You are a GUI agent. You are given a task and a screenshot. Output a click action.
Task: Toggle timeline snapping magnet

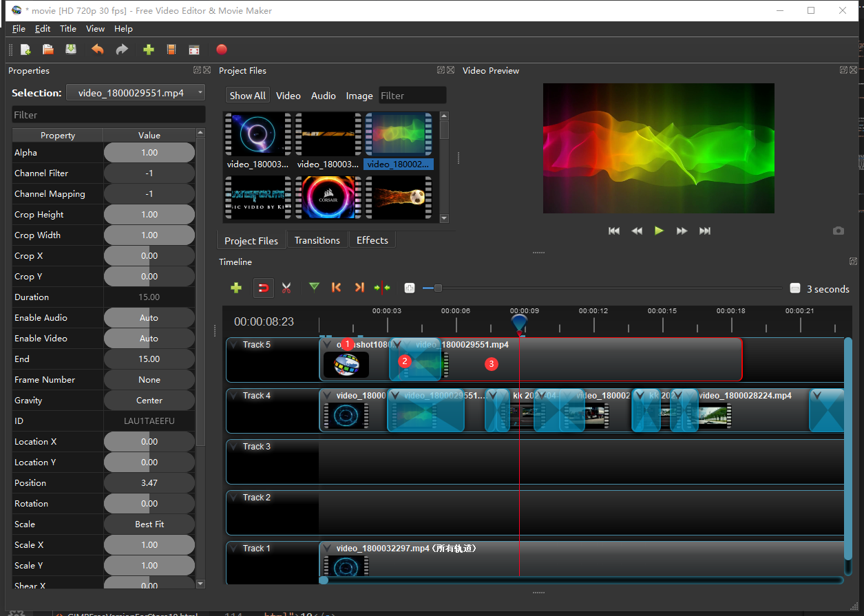263,288
